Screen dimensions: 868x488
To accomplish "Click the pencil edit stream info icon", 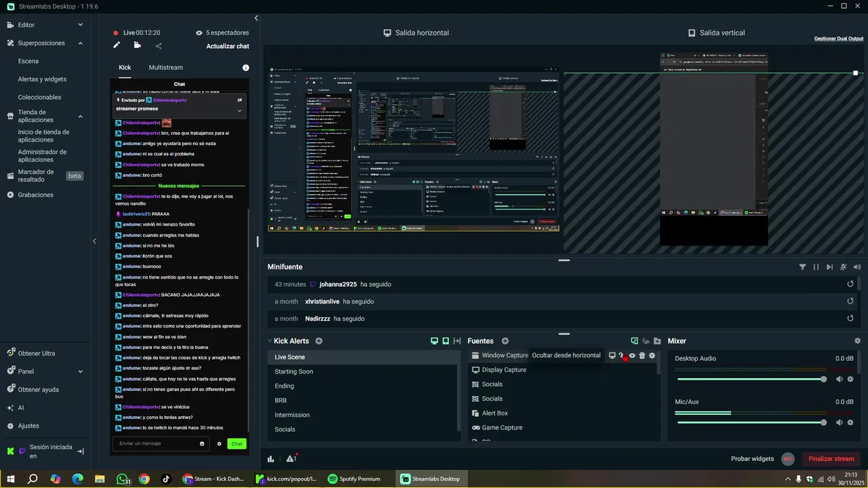I will (117, 45).
